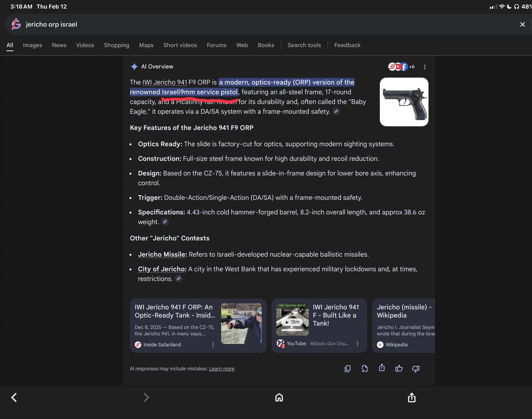Tap the Google app logo in search bar
532x419 pixels.
point(16,24)
